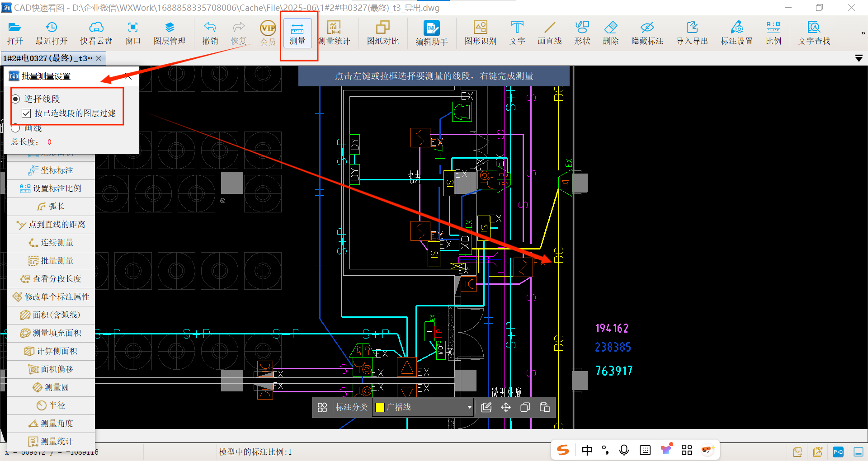Start 图形识别 shape recognition
868x461 pixels.
480,33
